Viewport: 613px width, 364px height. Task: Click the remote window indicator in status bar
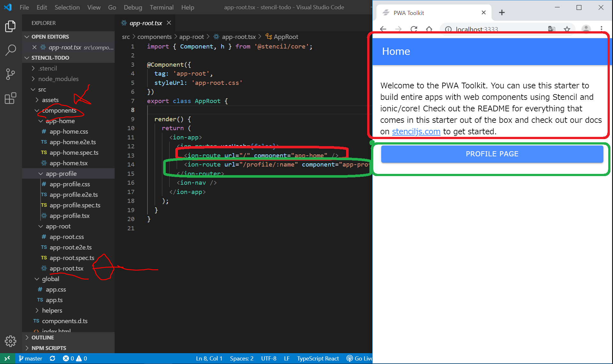(x=7, y=359)
